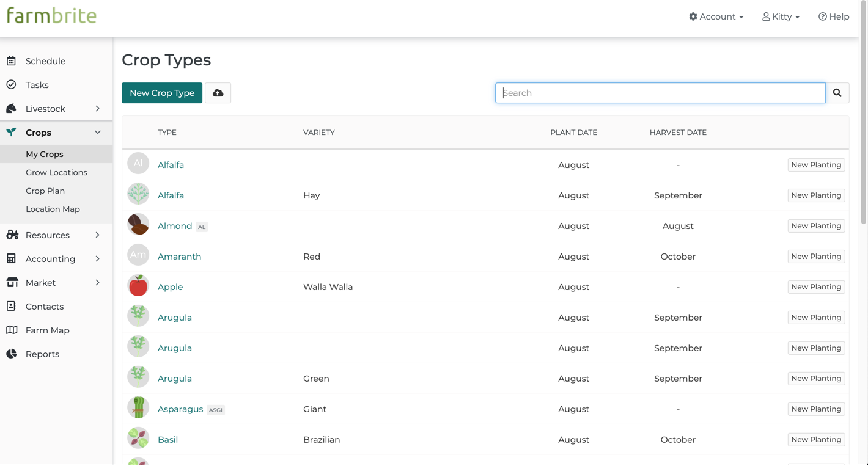Open the Account dropdown menu

tap(716, 16)
